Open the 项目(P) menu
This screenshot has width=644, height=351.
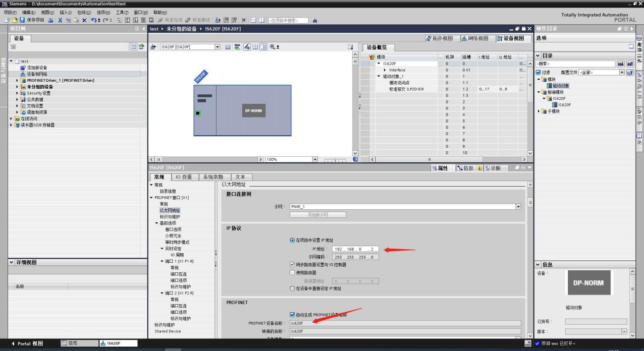11,12
